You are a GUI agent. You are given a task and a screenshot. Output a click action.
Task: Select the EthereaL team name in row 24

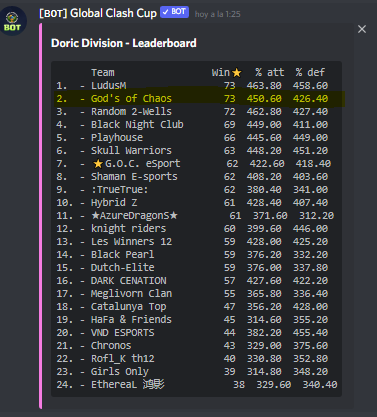pyautogui.click(x=128, y=384)
